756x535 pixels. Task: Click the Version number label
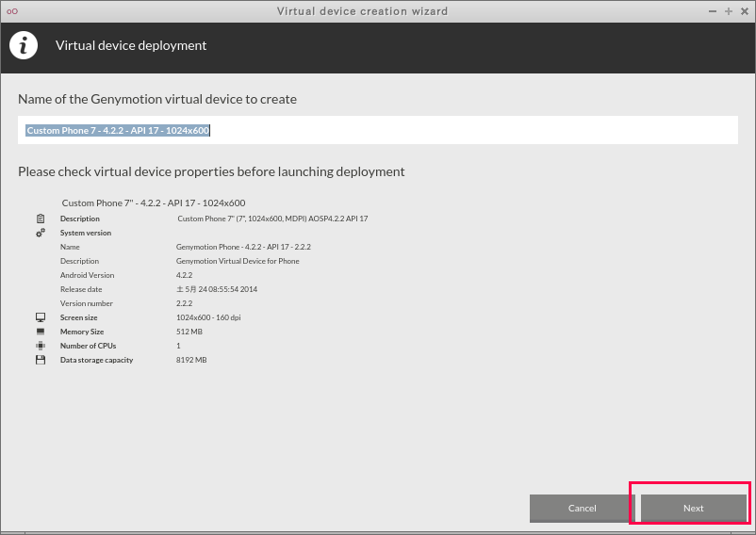pyautogui.click(x=87, y=303)
